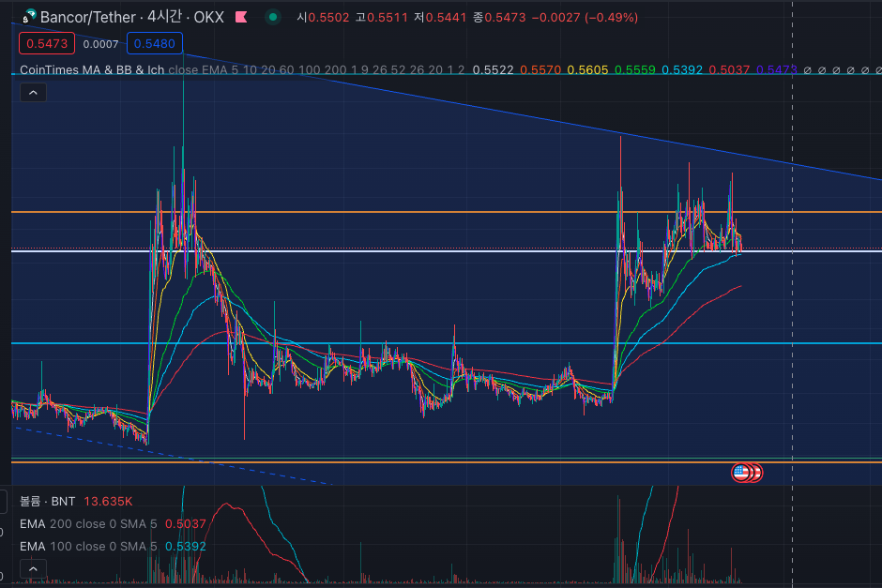Click the cyan indicator value 0.5392 in top legend
The height and width of the screenshot is (588, 882).
tap(682, 69)
